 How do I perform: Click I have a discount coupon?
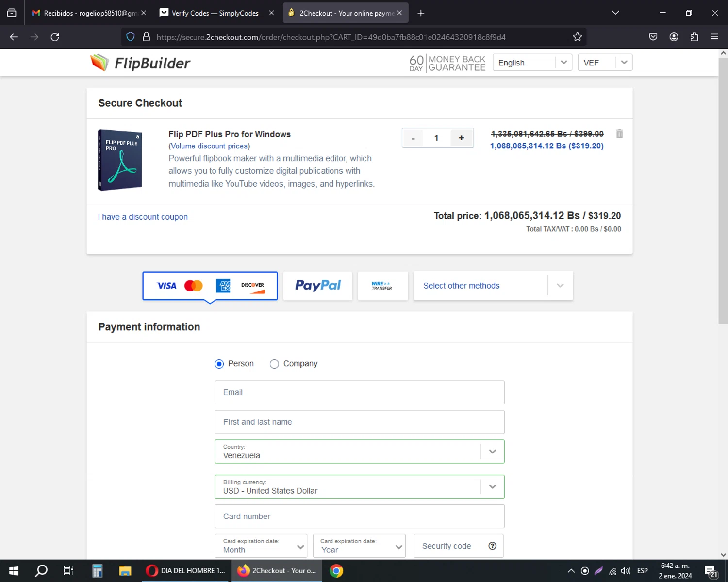coord(143,217)
